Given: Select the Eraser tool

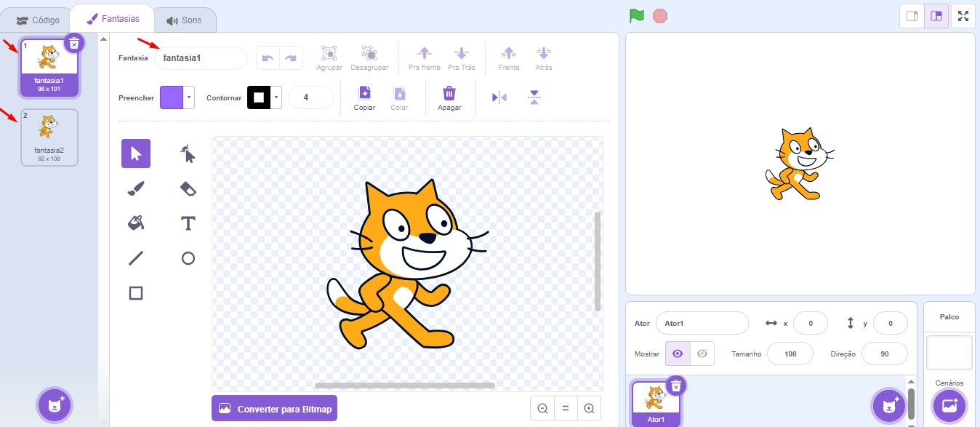Looking at the screenshot, I should 188,189.
